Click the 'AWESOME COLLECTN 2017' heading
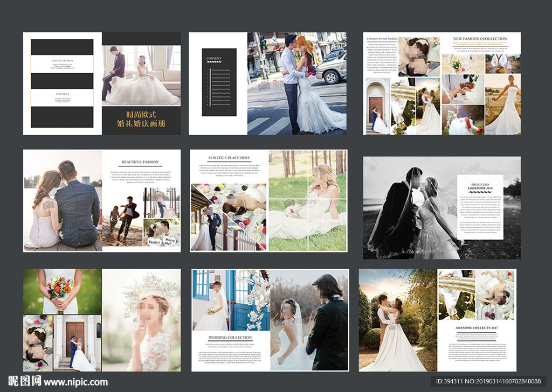Screen dimensions: 552x392 click(x=477, y=328)
